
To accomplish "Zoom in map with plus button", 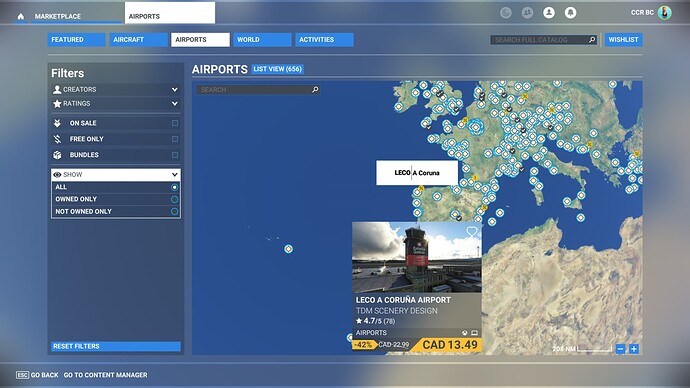I will [x=634, y=349].
